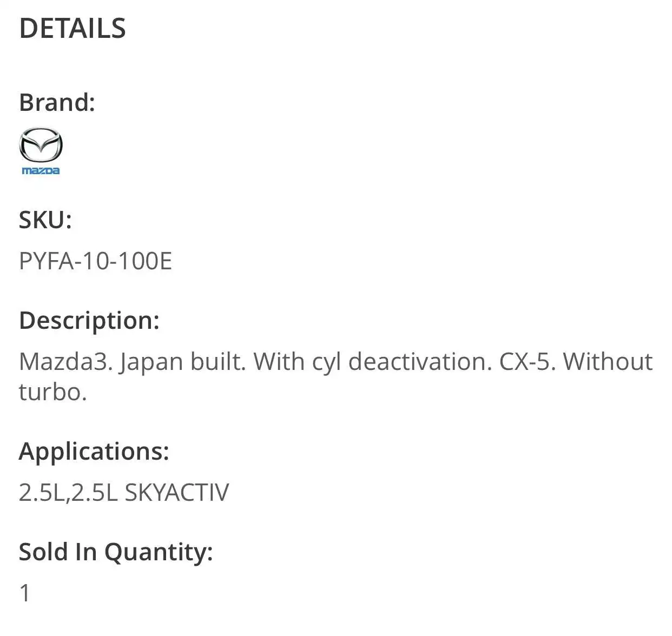
Task: Click the quantity value 1
Action: coord(25,593)
